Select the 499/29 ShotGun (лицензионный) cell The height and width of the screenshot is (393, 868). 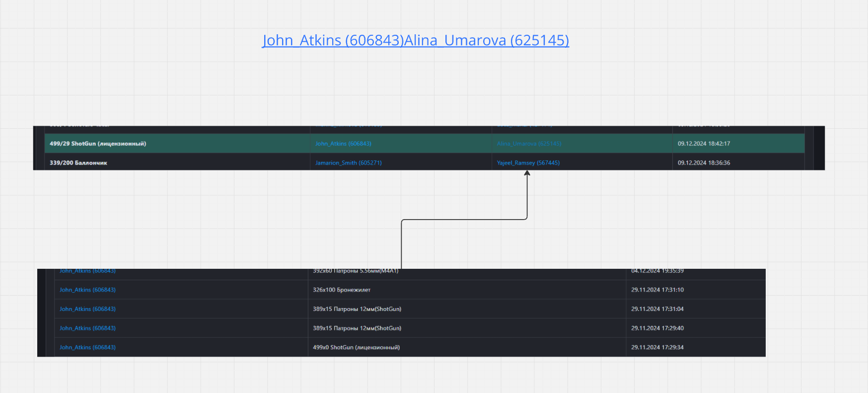click(98, 144)
